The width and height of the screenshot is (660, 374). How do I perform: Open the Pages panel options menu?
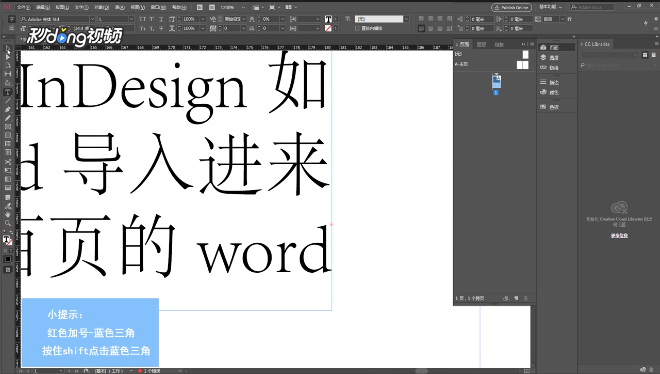[x=532, y=44]
